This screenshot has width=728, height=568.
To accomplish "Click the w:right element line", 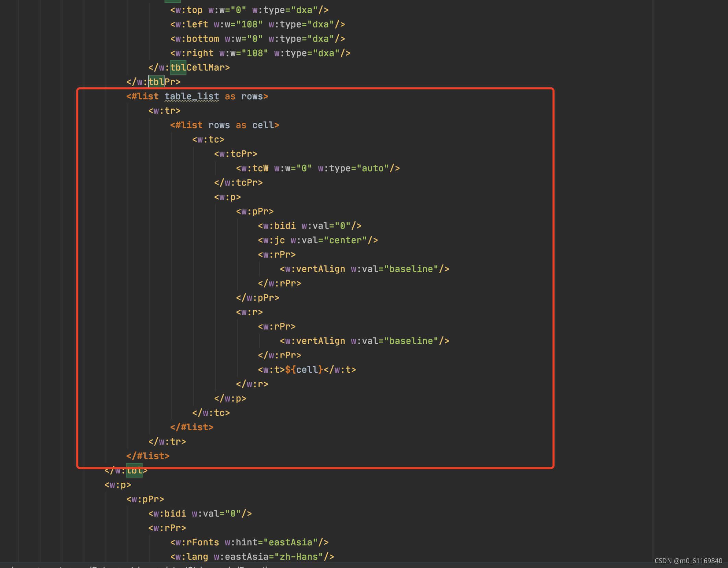I will pyautogui.click(x=260, y=53).
